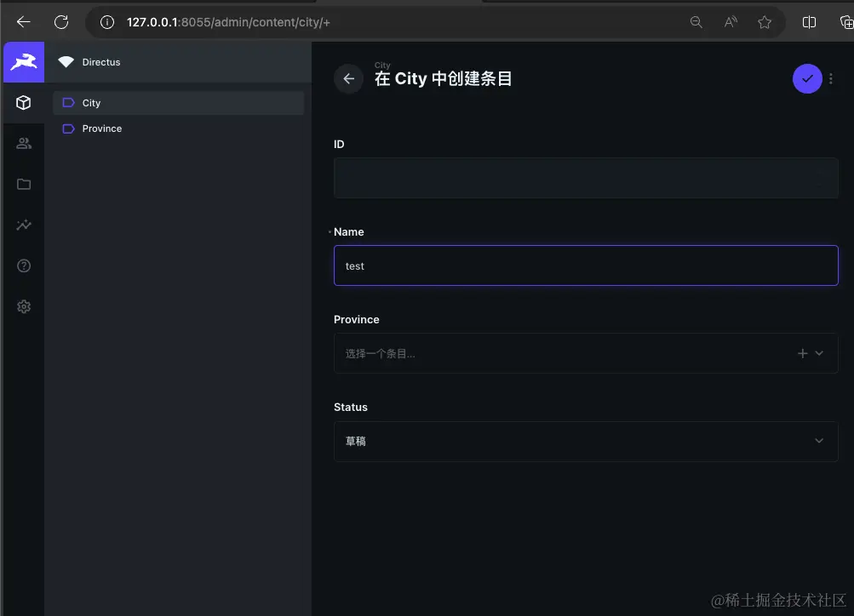This screenshot has height=616, width=854.
Task: Open the User Directory people icon
Action: click(24, 144)
